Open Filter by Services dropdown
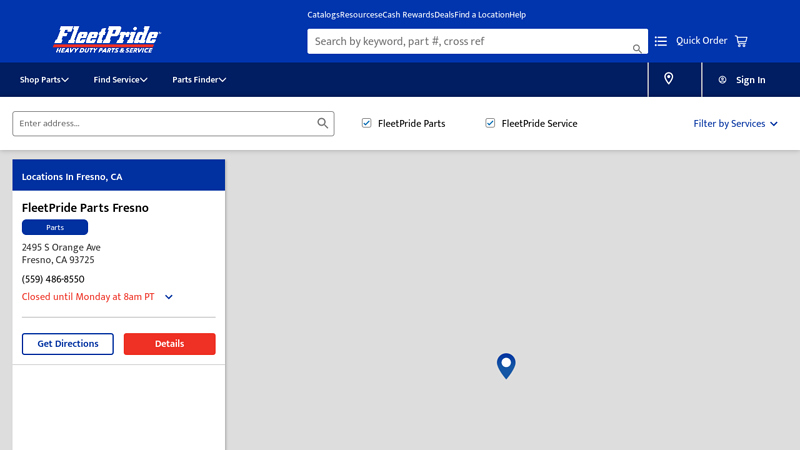 [x=735, y=124]
